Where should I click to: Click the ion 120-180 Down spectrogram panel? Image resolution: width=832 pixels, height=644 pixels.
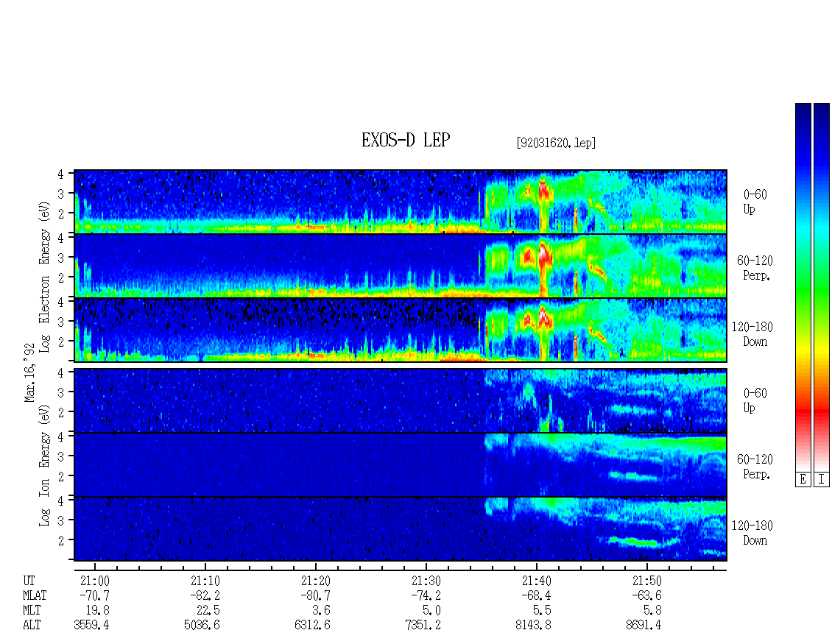pos(401,529)
